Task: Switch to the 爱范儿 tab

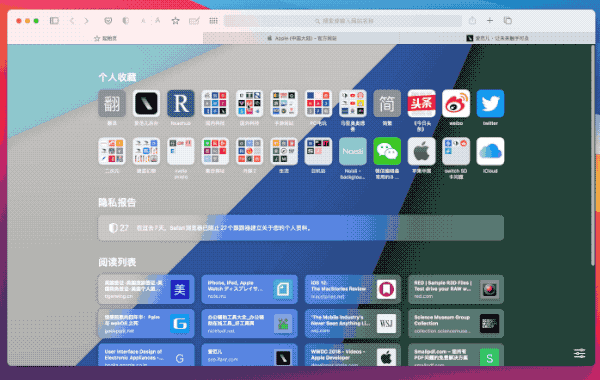Action: (x=497, y=38)
